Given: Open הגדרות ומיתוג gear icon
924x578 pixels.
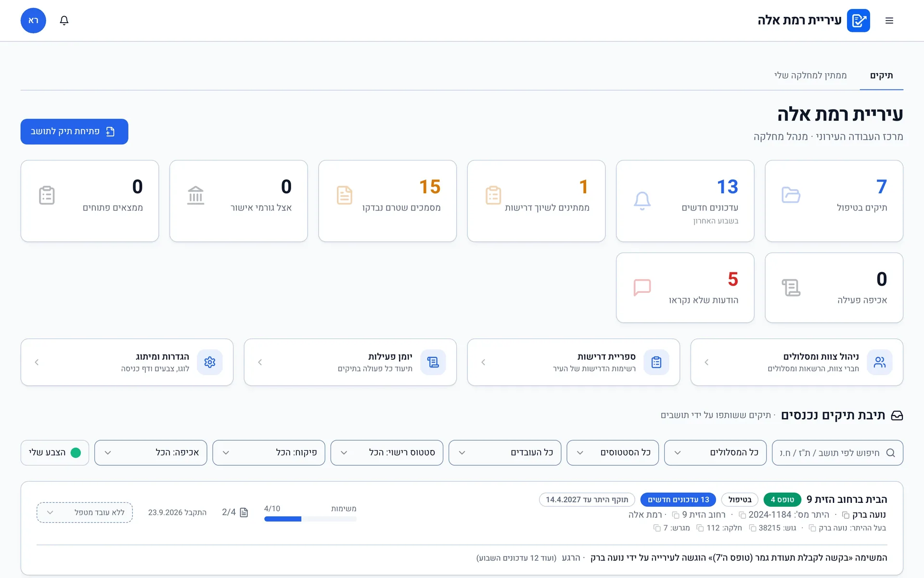Looking at the screenshot, I should tap(210, 362).
